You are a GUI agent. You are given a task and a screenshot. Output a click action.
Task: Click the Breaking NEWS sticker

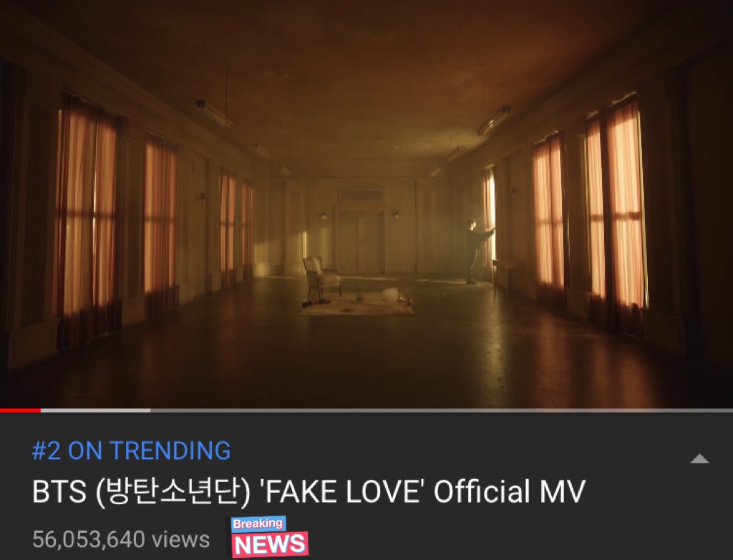pos(270,536)
